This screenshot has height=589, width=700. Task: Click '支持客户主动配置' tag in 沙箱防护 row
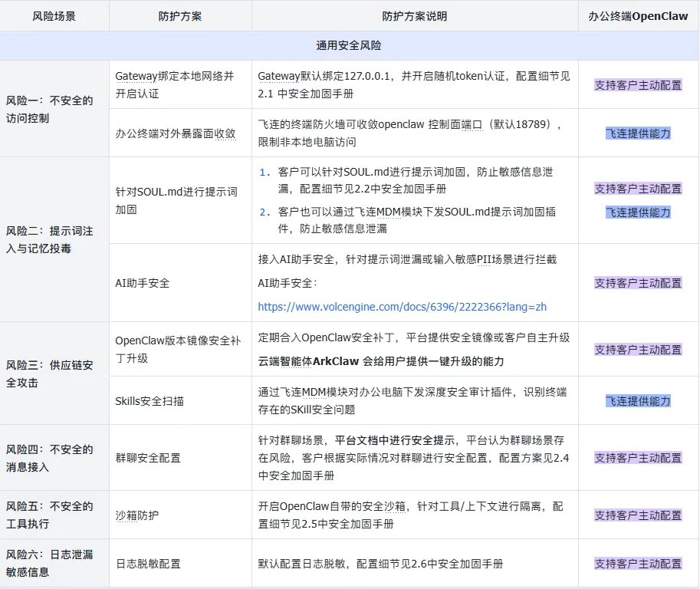pyautogui.click(x=638, y=515)
